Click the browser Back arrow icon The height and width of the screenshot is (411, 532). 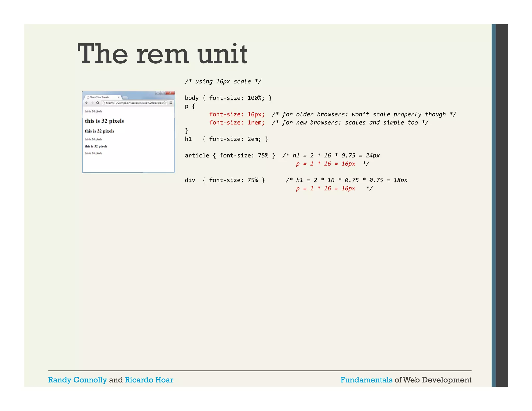(x=87, y=103)
